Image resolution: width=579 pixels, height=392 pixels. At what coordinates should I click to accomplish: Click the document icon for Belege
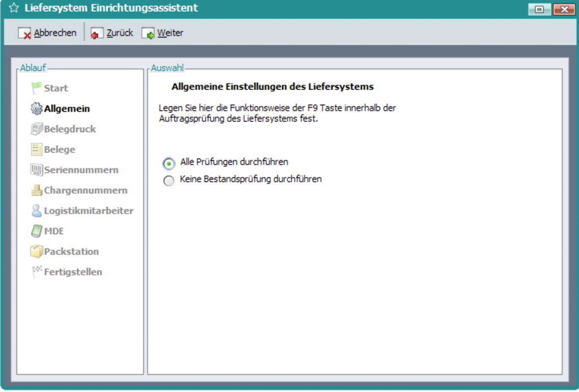coord(37,150)
